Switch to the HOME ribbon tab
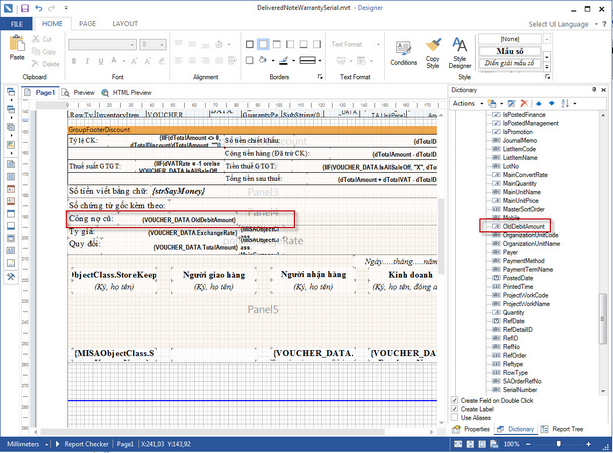 [x=52, y=24]
